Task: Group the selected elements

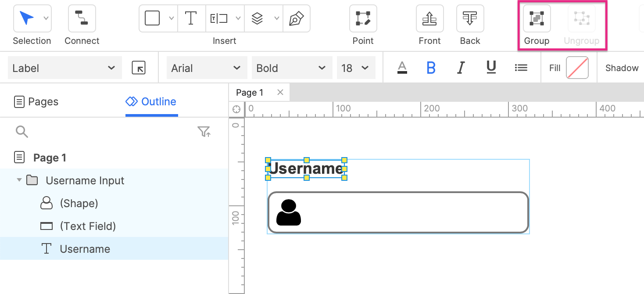Action: coord(537,18)
